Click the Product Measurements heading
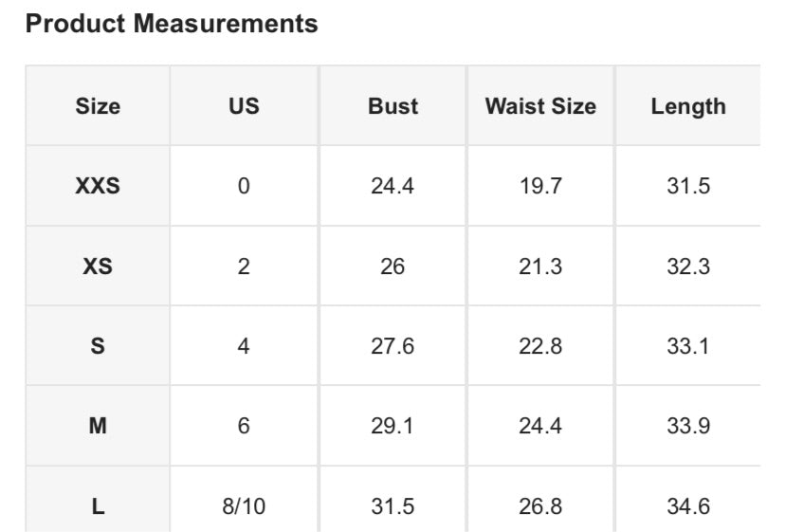 point(172,25)
